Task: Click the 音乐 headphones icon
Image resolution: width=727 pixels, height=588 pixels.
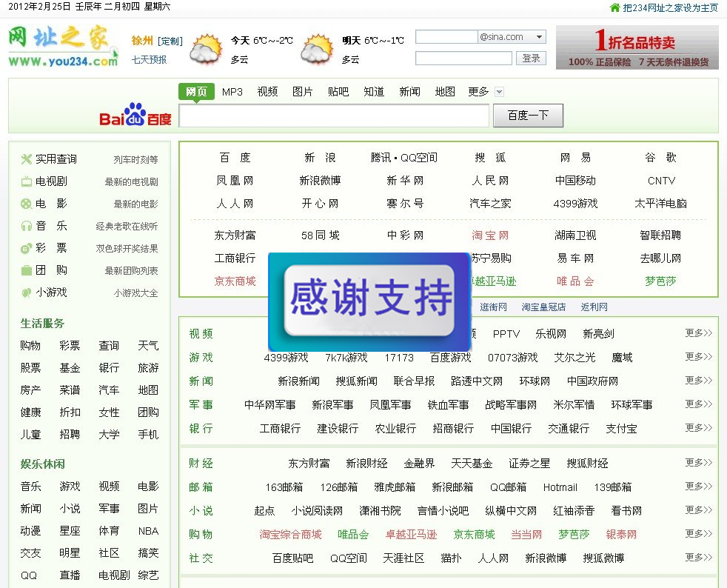Action: point(27,226)
